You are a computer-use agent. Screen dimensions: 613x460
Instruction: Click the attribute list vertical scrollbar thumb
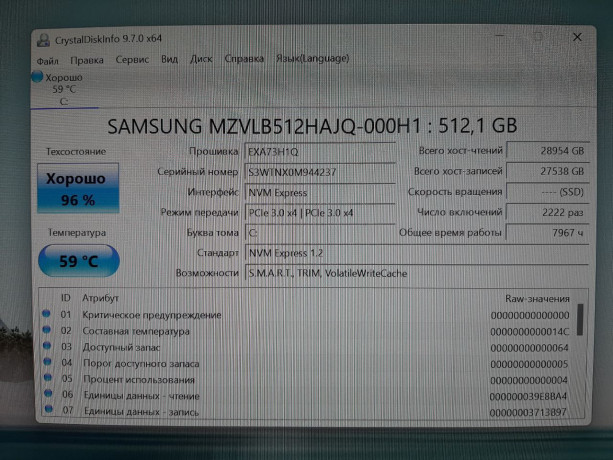[x=580, y=320]
